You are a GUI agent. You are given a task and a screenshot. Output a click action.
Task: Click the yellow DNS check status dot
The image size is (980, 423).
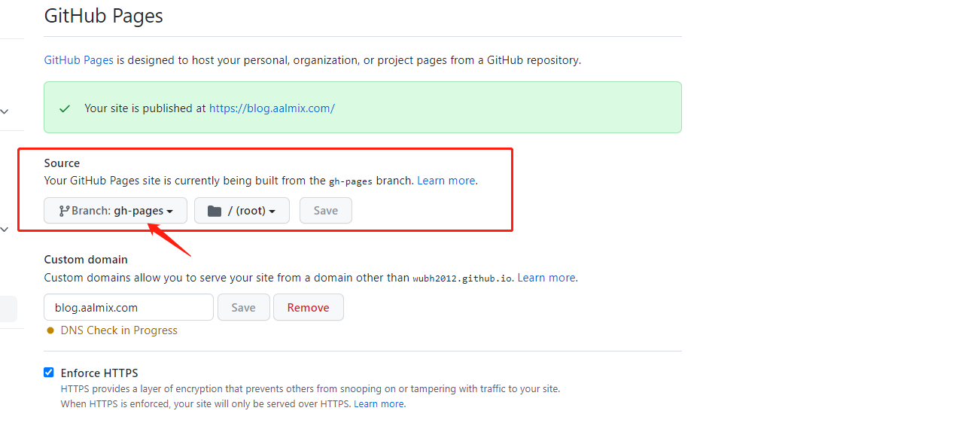coord(50,330)
